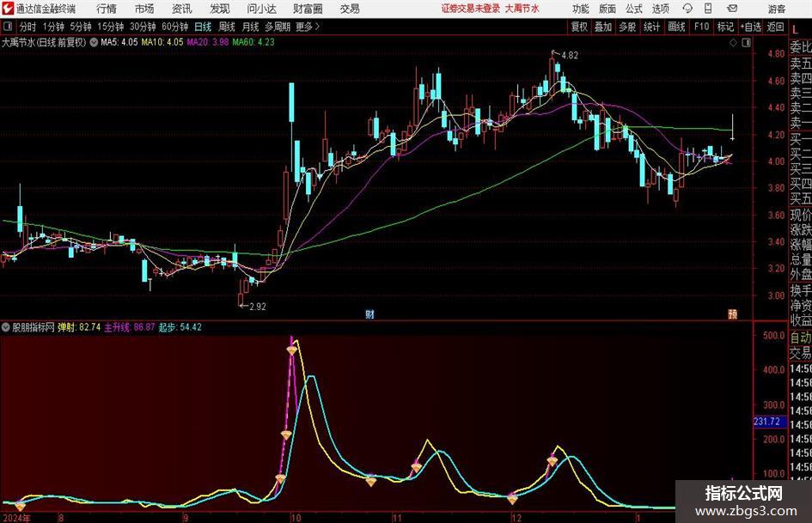Click the diamond signal at indicator peak
Viewport: 812px width, 523px height.
[292, 350]
